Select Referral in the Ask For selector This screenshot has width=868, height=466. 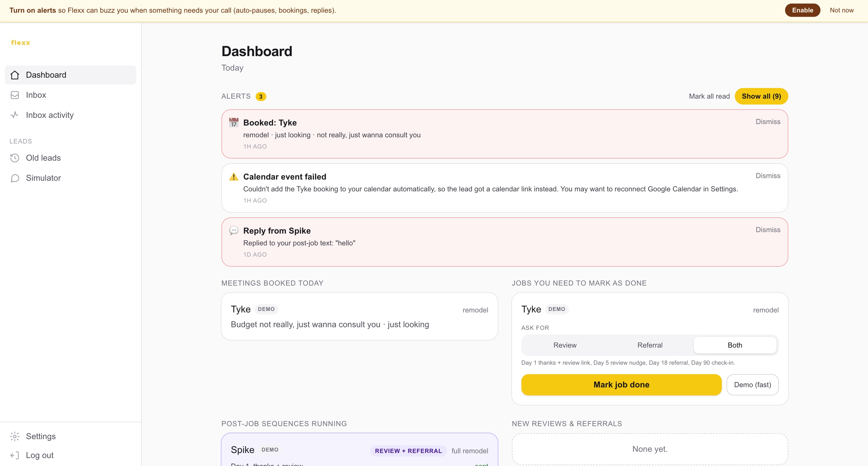650,345
